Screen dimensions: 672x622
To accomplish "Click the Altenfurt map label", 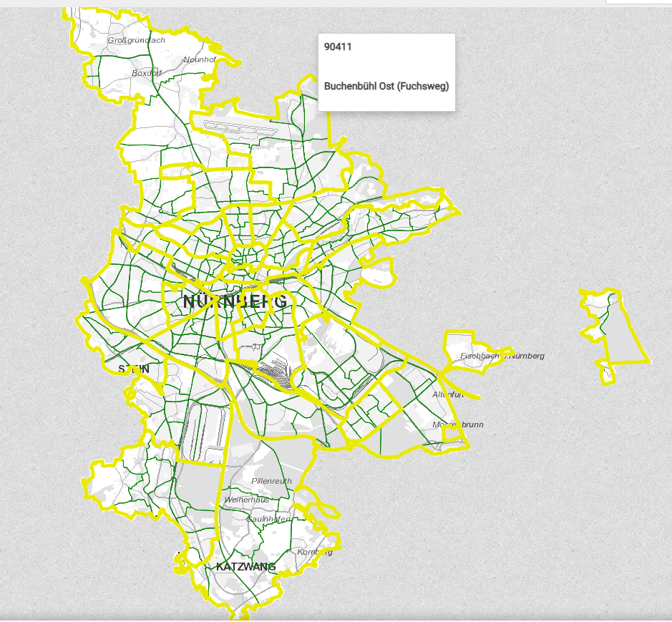I will 448,394.
